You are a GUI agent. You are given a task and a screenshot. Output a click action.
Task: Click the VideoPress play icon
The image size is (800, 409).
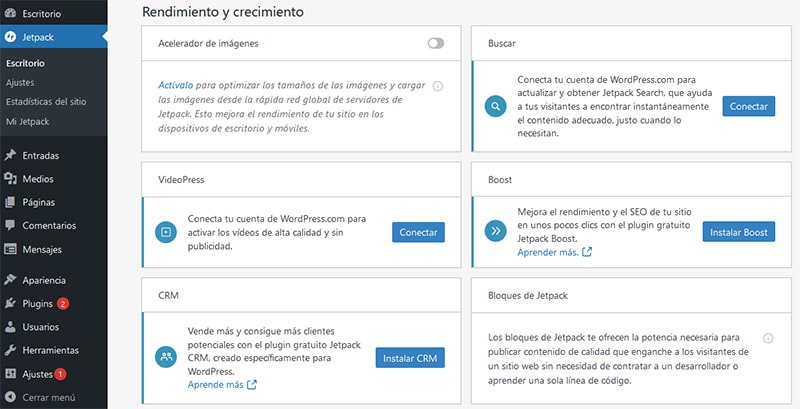165,232
